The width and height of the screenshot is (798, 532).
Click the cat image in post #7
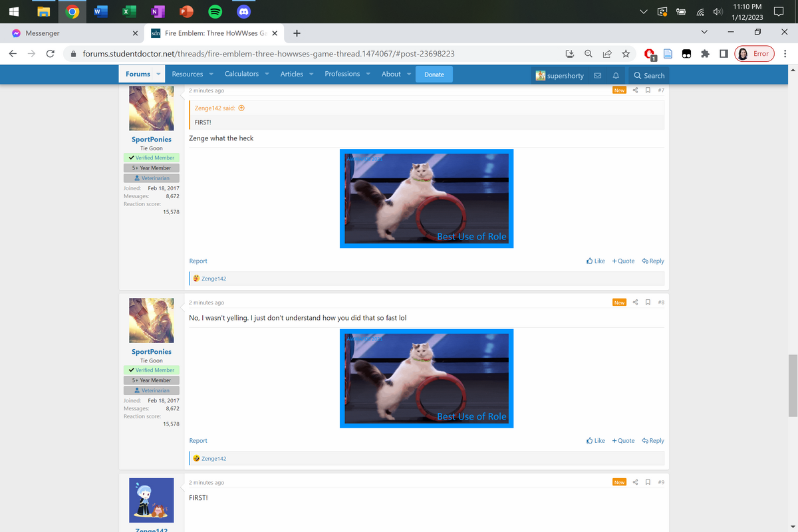coord(426,201)
